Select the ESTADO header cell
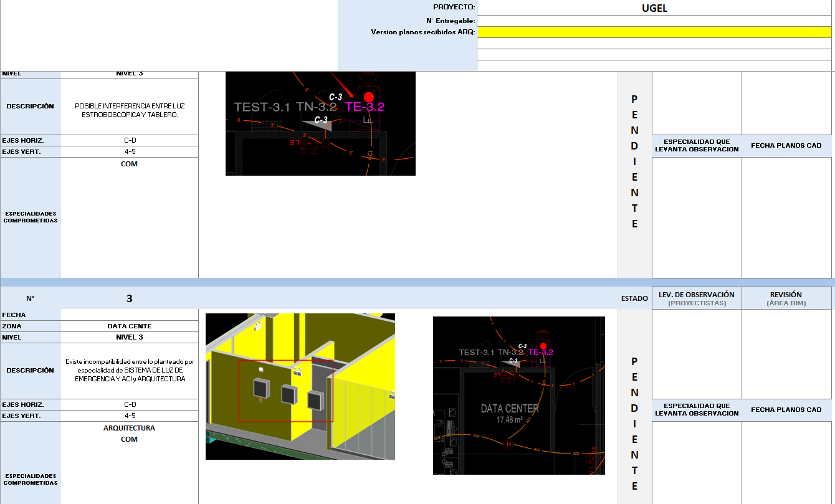 (634, 298)
